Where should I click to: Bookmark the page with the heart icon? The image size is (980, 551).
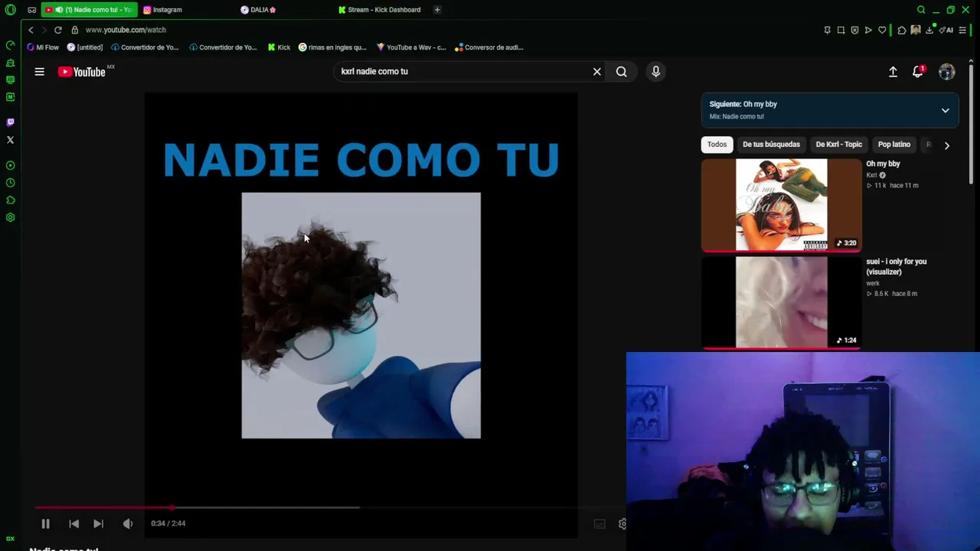point(882,31)
